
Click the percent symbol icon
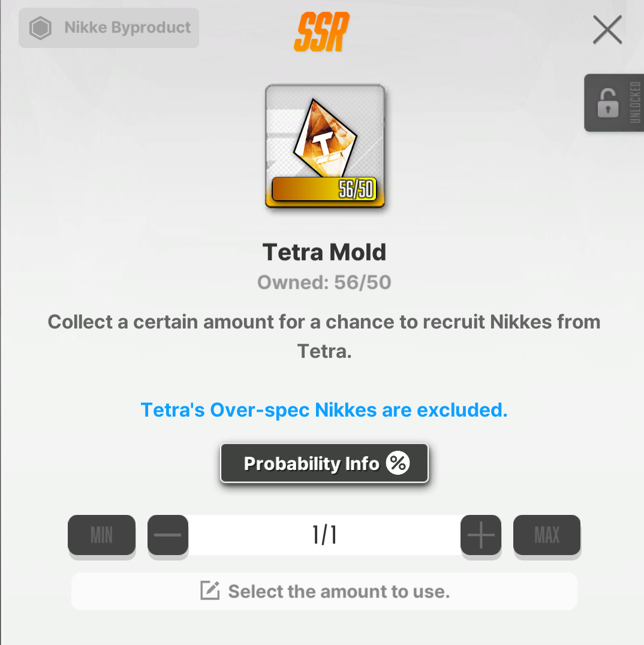[x=398, y=463]
